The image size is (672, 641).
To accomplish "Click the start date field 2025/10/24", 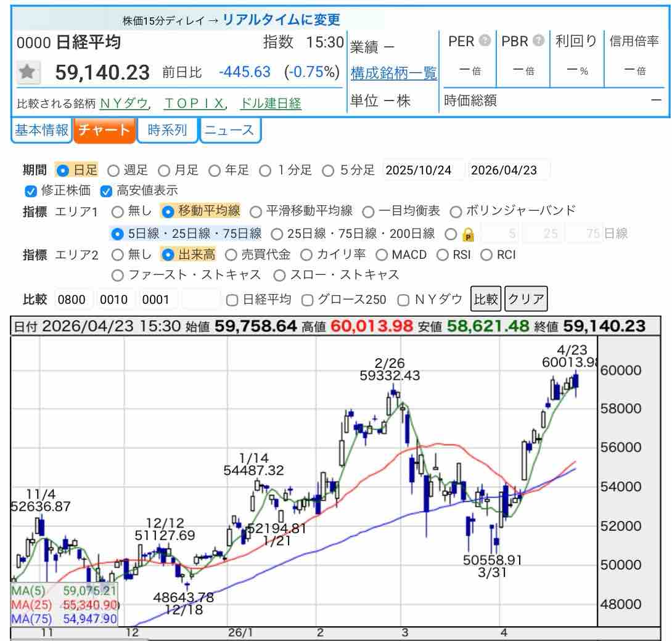I will pyautogui.click(x=423, y=171).
